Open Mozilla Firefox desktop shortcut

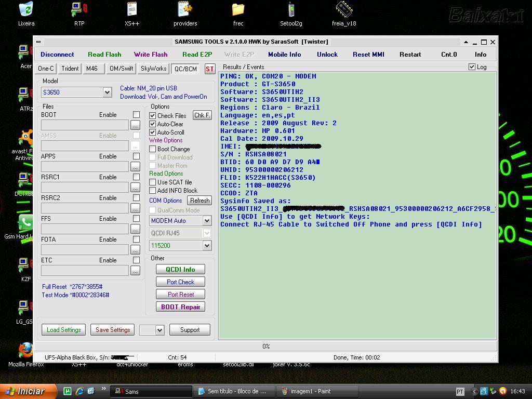(26, 354)
